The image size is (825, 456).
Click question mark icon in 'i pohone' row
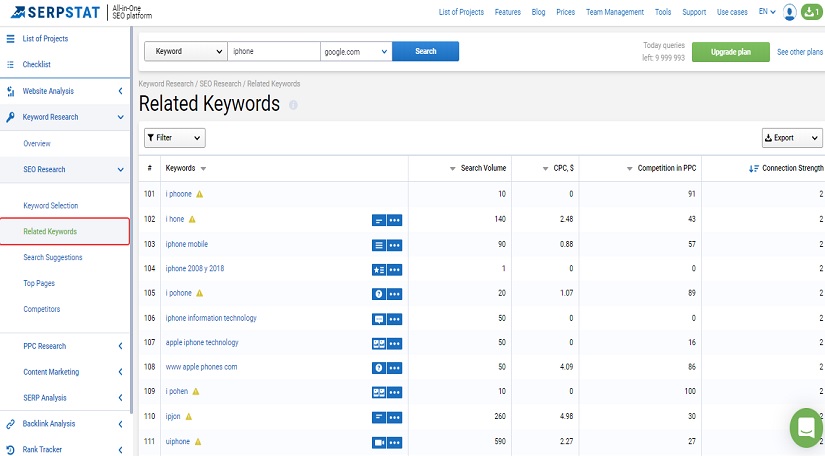[379, 294]
